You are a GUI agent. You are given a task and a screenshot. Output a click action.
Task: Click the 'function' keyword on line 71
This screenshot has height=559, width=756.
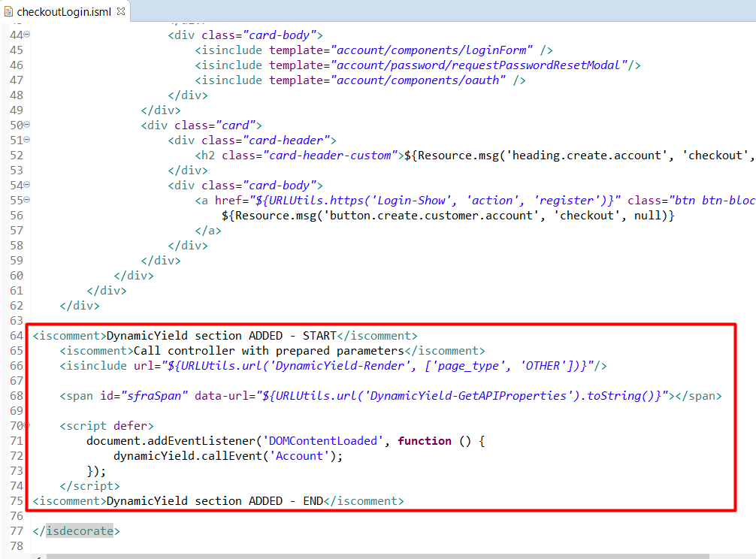click(x=425, y=441)
